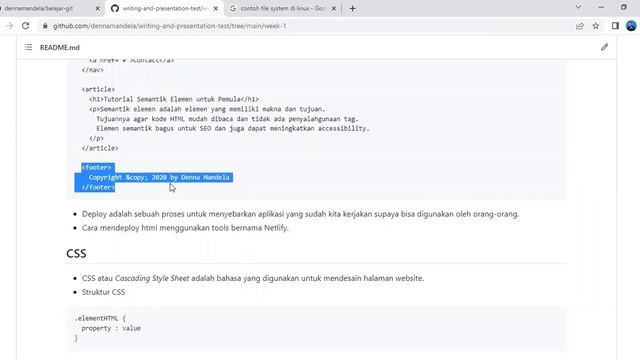Viewport: 640px width, 360px height.
Task: Click the </nav> closing tag line
Action: click(93, 70)
